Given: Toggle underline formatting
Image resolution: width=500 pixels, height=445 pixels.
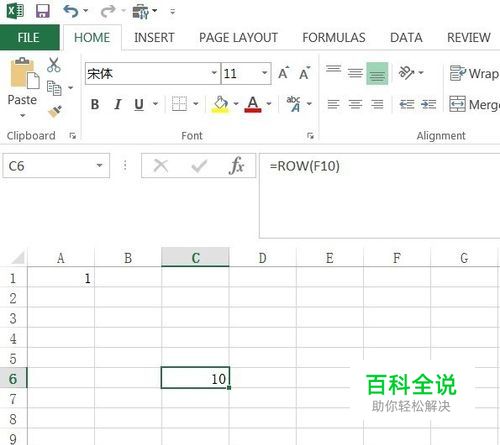Looking at the screenshot, I should (x=139, y=104).
